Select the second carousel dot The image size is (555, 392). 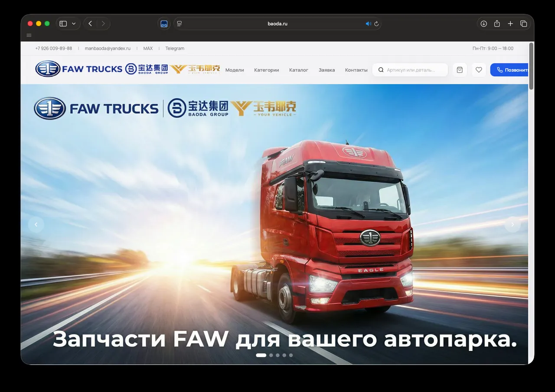[x=271, y=355]
